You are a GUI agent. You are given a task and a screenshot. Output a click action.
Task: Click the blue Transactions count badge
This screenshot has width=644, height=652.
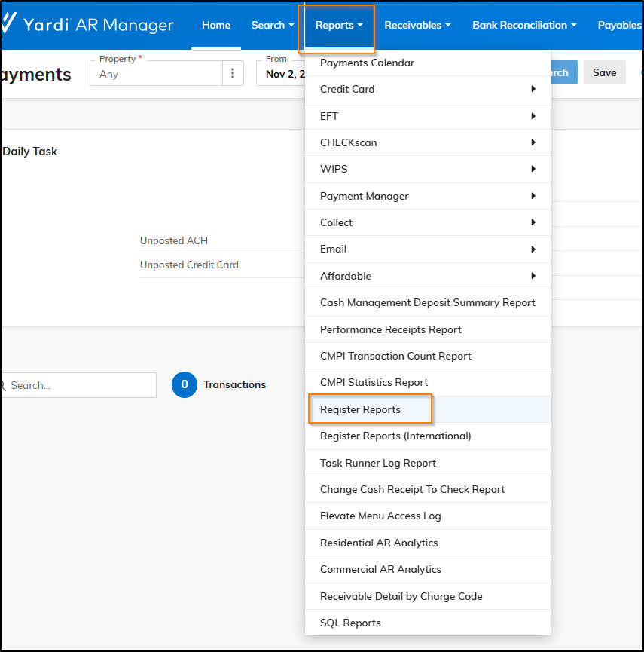coord(184,384)
